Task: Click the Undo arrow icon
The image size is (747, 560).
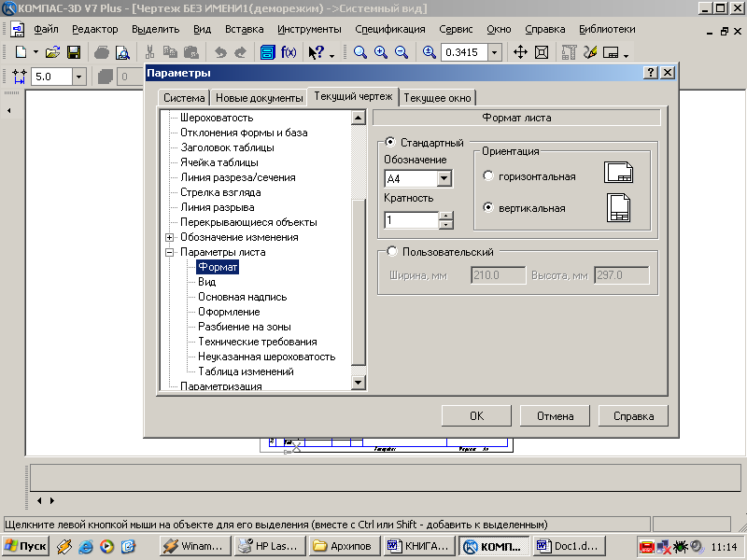Action: click(220, 52)
